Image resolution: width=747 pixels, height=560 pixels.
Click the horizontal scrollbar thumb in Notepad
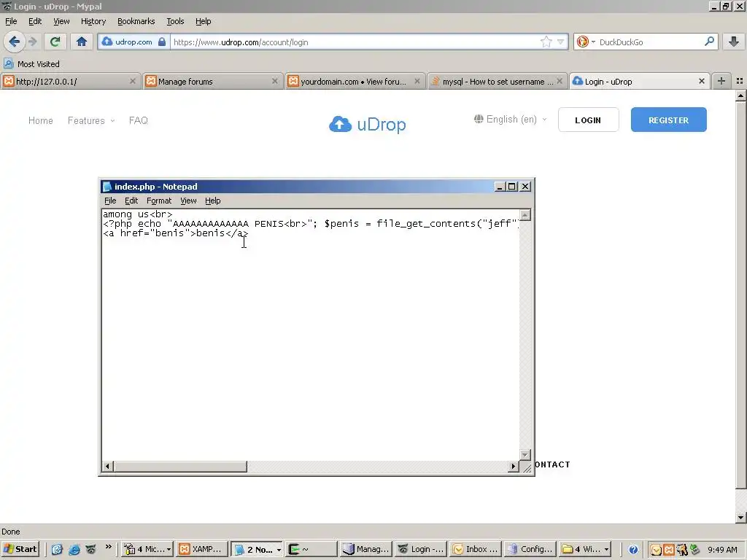click(x=180, y=466)
